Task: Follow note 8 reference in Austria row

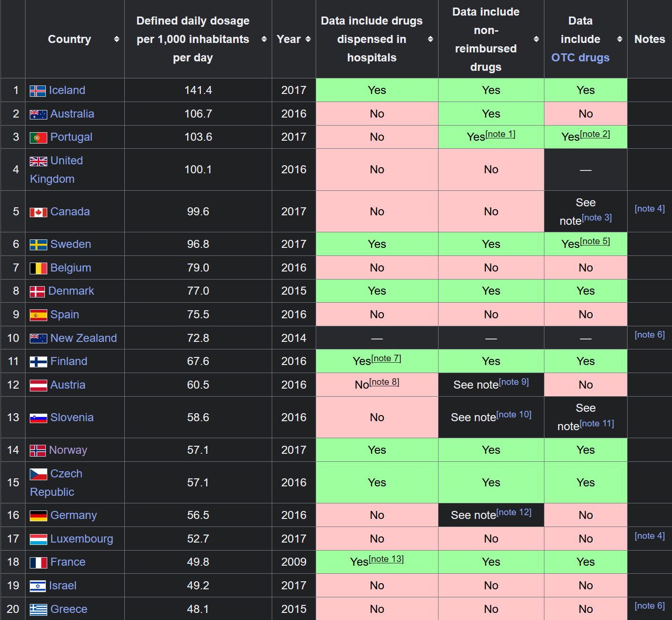Action: (x=384, y=382)
